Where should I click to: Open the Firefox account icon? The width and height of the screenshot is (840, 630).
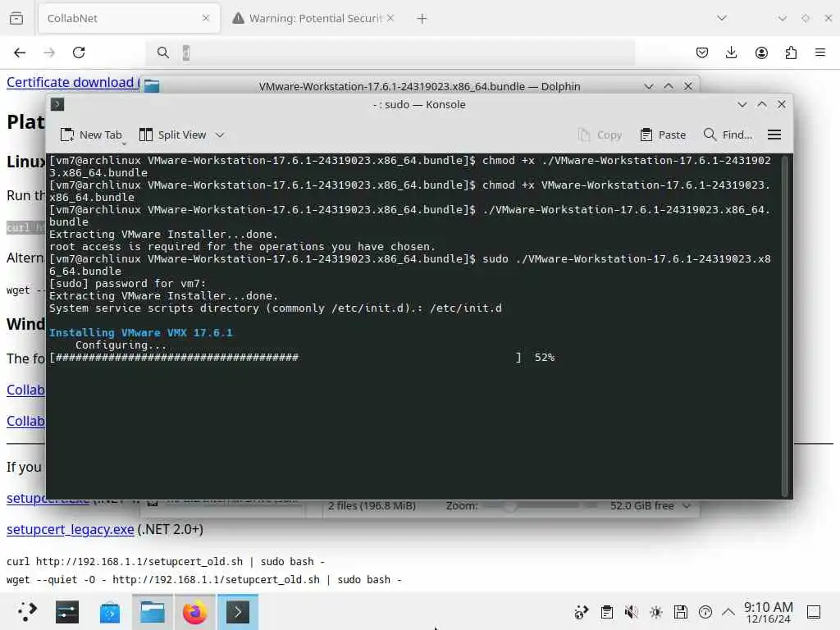click(761, 52)
